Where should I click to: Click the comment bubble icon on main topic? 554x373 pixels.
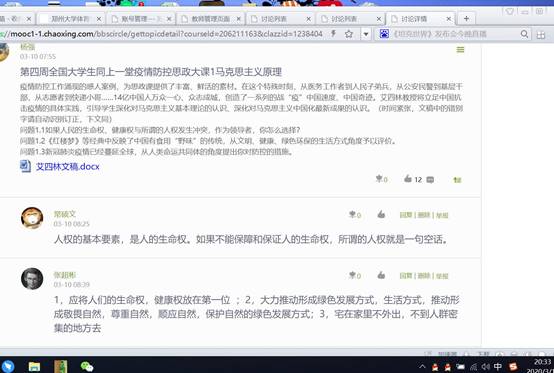pyautogui.click(x=430, y=179)
